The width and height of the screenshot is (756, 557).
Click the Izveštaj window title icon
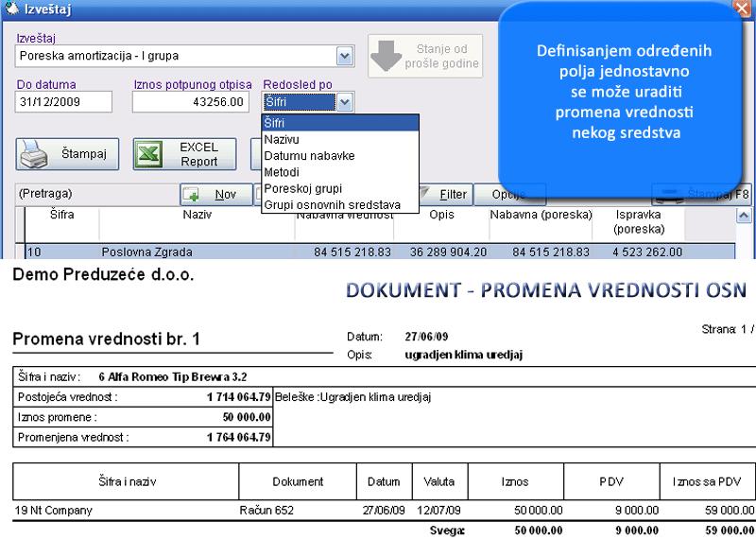click(9, 9)
